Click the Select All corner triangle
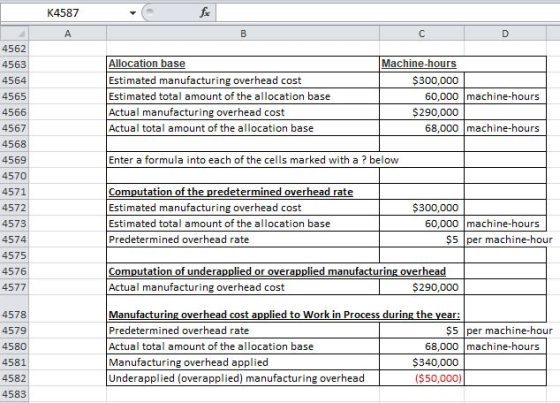 click(x=14, y=34)
